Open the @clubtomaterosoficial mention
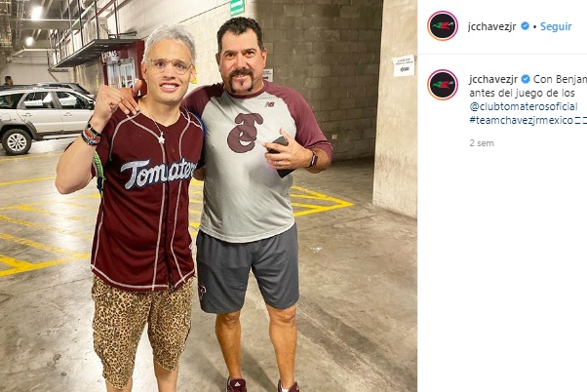Image resolution: width=587 pixels, height=392 pixels. click(x=522, y=106)
